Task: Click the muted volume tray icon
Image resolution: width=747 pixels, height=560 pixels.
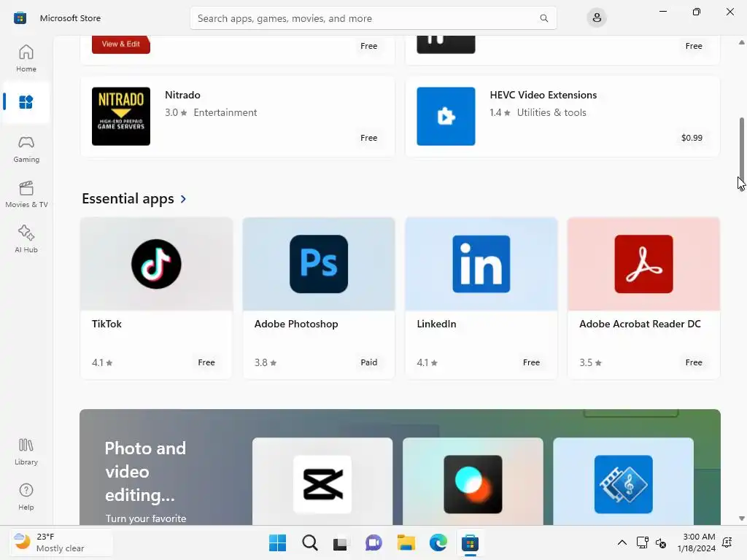Action: pos(661,542)
